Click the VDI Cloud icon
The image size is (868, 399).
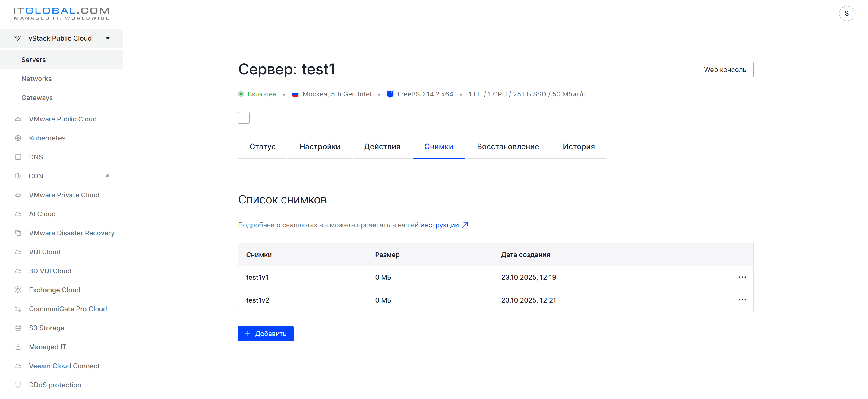18,252
